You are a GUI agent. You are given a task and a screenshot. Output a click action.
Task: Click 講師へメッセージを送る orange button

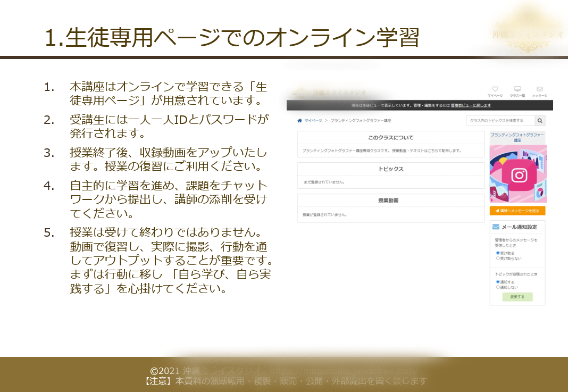517,211
